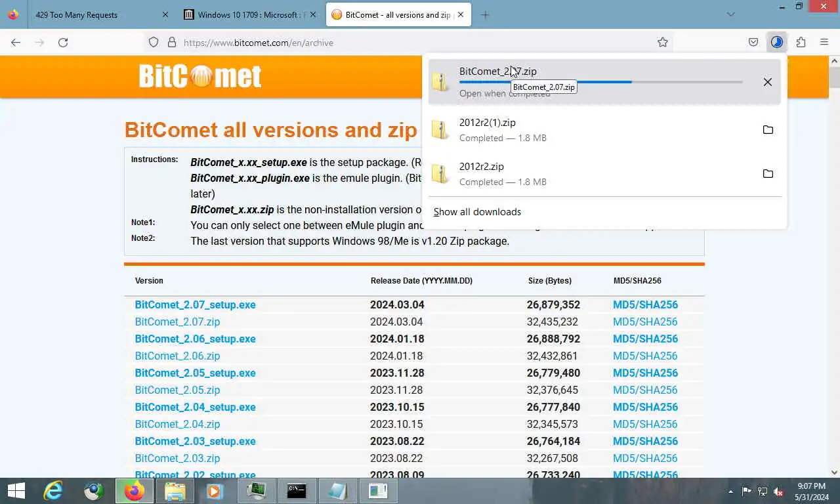The height and width of the screenshot is (504, 840).
Task: Click the 2024.01.18 date for BitComet_2.06.zip
Action: (396, 356)
